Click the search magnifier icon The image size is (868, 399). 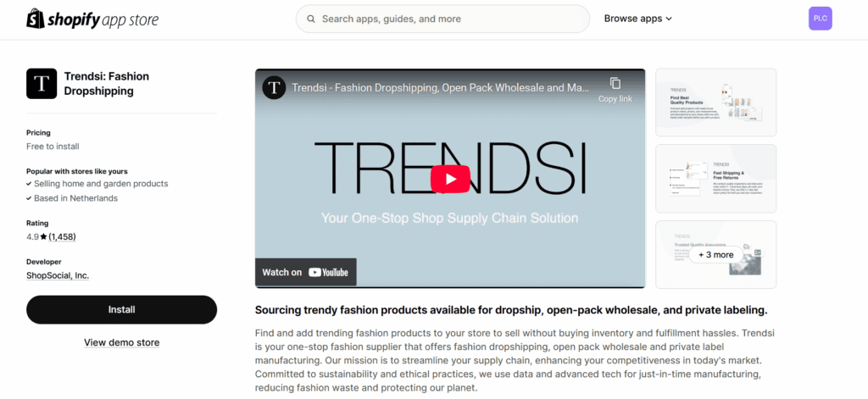312,19
